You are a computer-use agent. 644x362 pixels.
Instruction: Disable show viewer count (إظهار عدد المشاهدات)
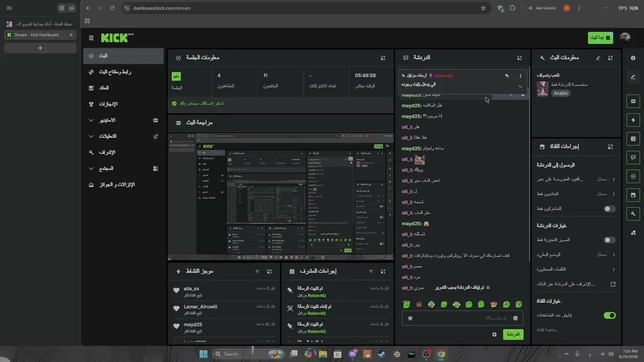coord(609,315)
